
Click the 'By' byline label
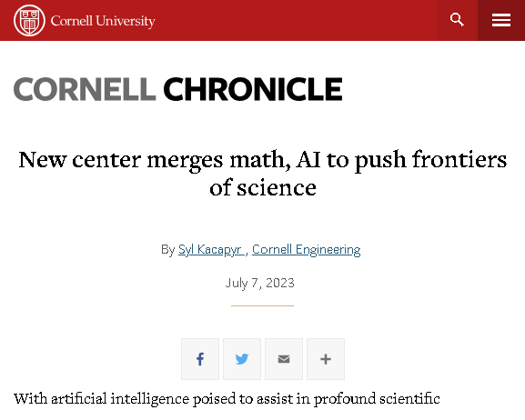click(168, 250)
